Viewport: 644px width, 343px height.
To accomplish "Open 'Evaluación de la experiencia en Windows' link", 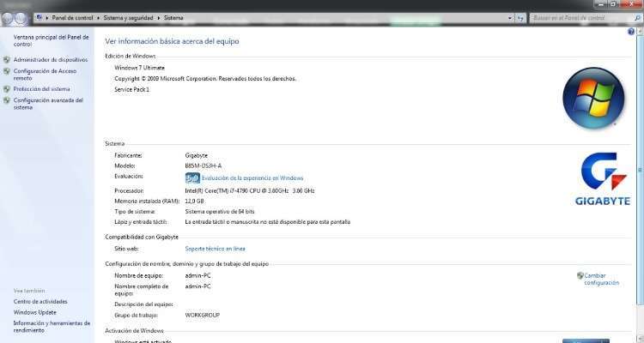I will tap(246, 178).
